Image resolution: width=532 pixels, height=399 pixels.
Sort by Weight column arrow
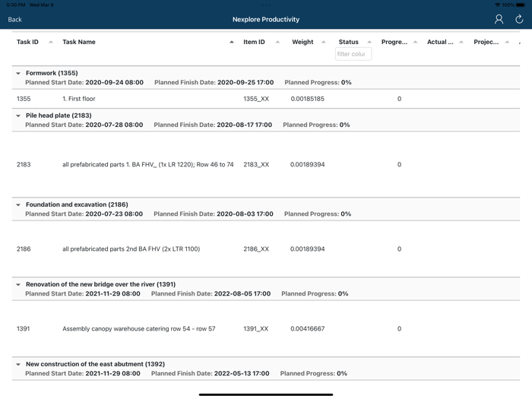[324, 42]
